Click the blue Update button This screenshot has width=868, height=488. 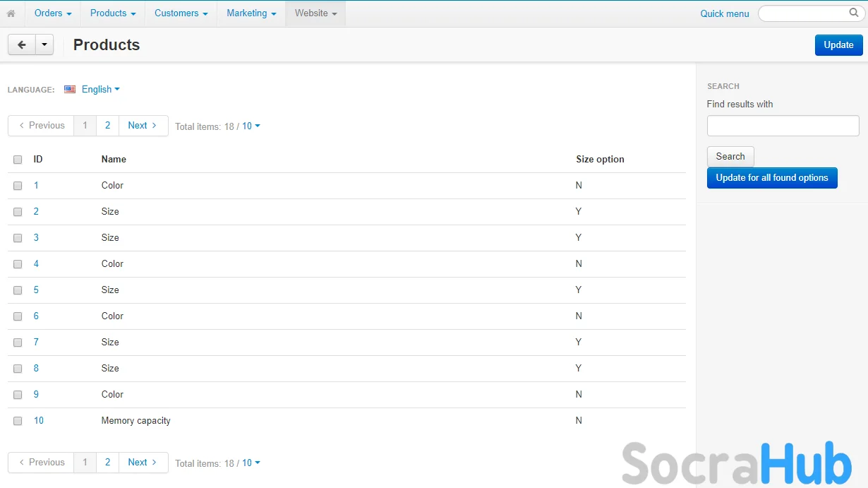(838, 44)
